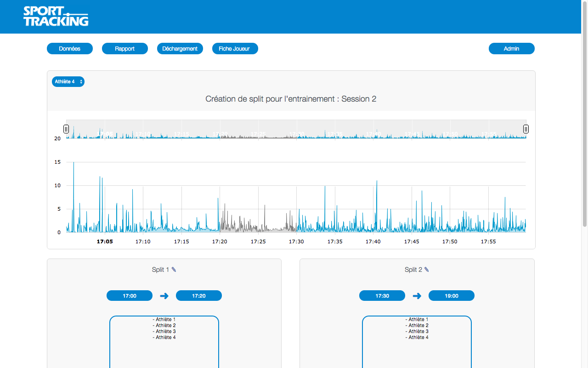
Task: Open the Fiche Joueur page
Action: tap(235, 49)
